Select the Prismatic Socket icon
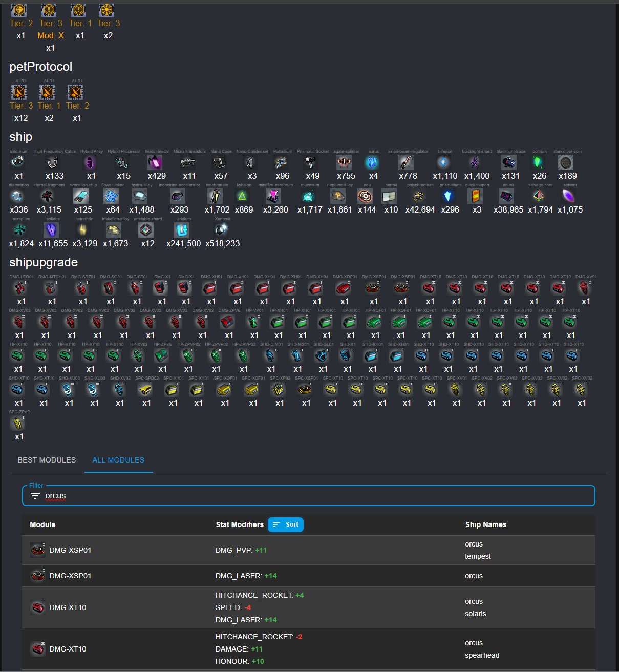Viewport: 619px width, 672px height. point(312,162)
